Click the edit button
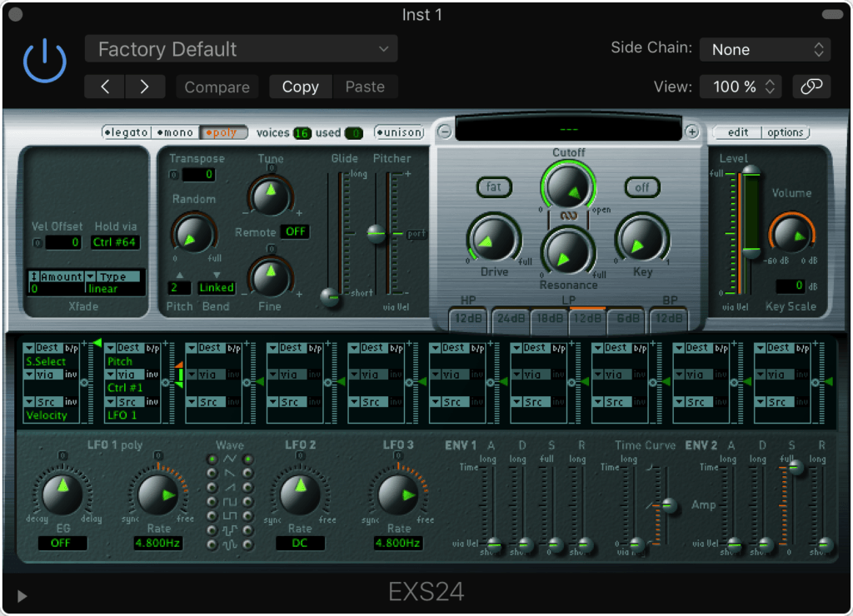 738,132
